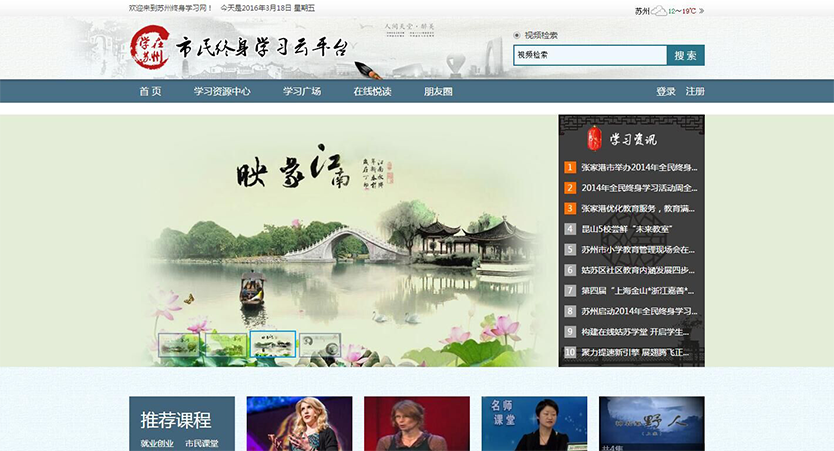
Task: Open the 在线悦读 navigation item
Action: point(372,92)
